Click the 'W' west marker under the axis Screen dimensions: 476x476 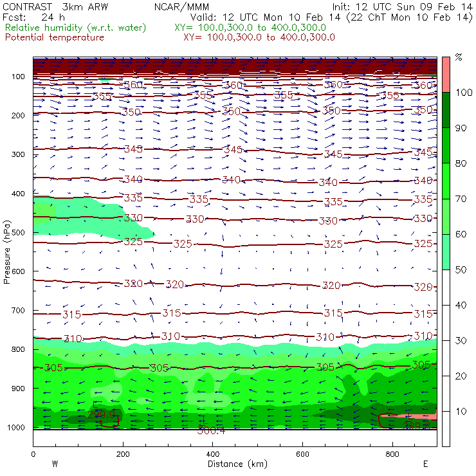[x=55, y=464]
